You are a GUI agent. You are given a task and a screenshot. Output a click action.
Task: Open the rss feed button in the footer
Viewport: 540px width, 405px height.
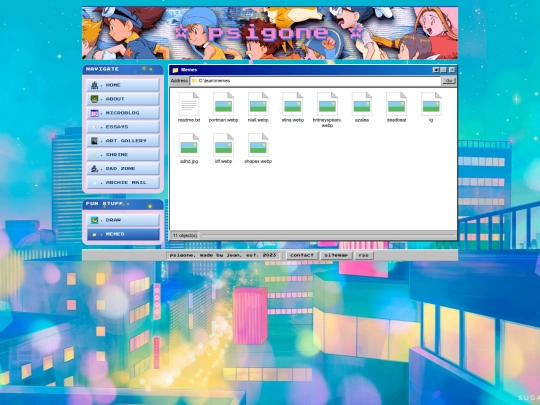(364, 255)
